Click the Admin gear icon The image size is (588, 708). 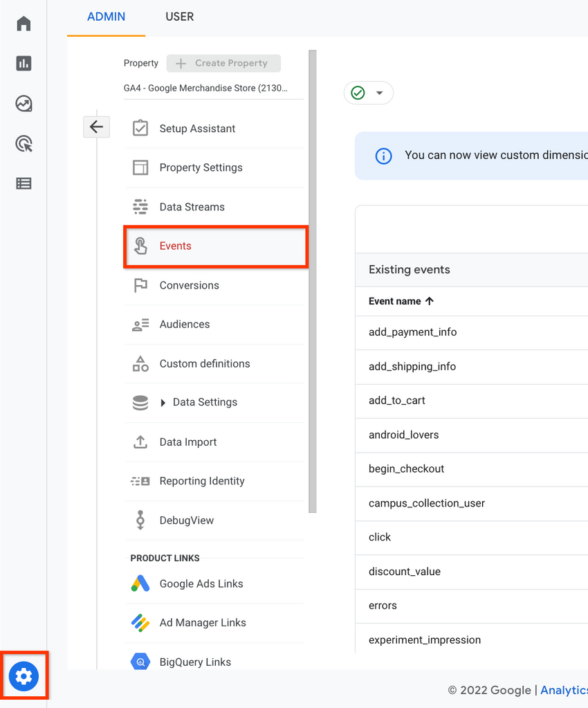pyautogui.click(x=24, y=676)
